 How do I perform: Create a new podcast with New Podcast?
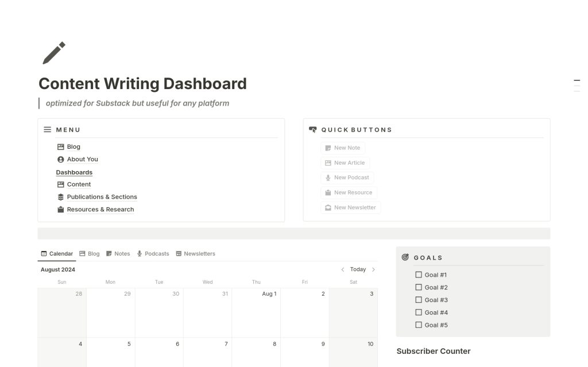(347, 177)
